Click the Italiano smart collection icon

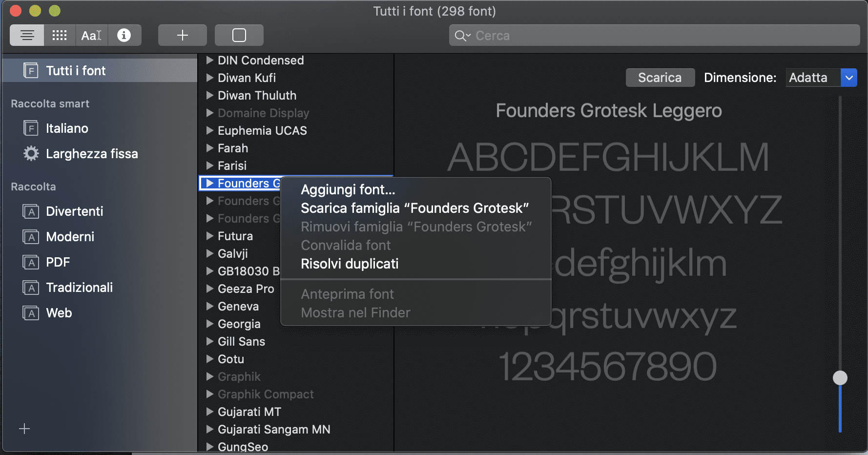[x=31, y=128]
